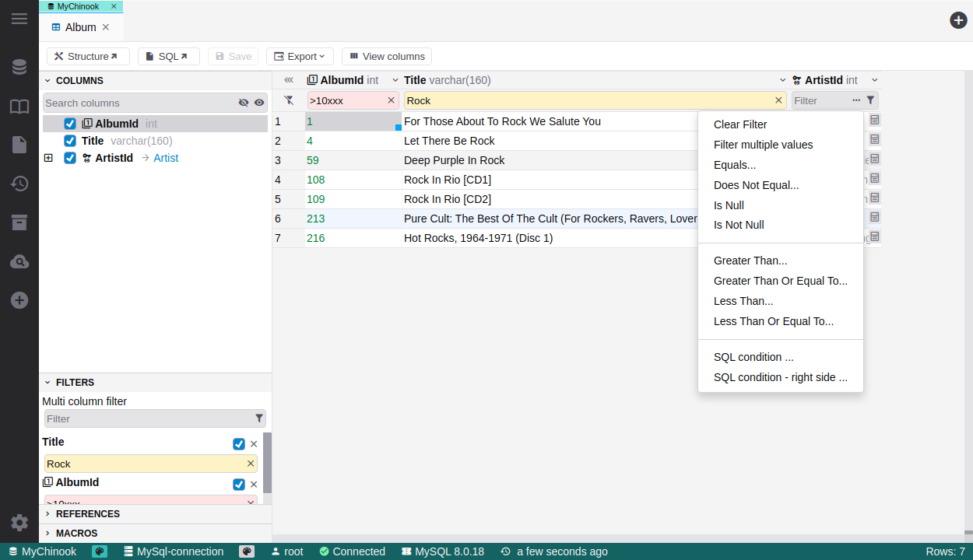Click the add new tab plus icon
Viewport: 973px width, 560px height.
point(958,20)
